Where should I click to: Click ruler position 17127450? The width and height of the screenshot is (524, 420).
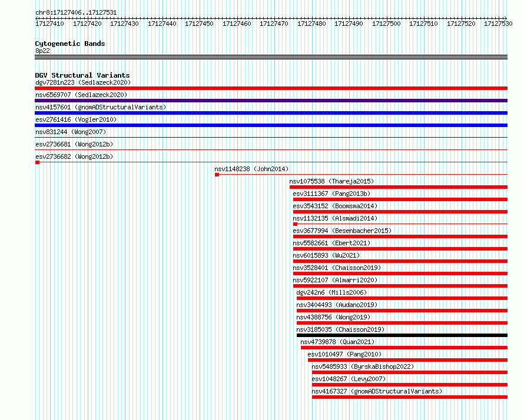[x=199, y=24]
